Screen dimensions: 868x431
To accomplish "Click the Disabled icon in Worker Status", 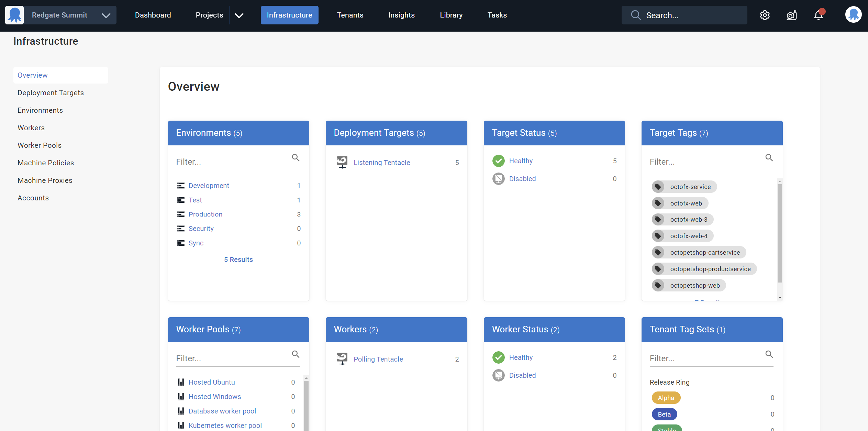I will [x=498, y=375].
